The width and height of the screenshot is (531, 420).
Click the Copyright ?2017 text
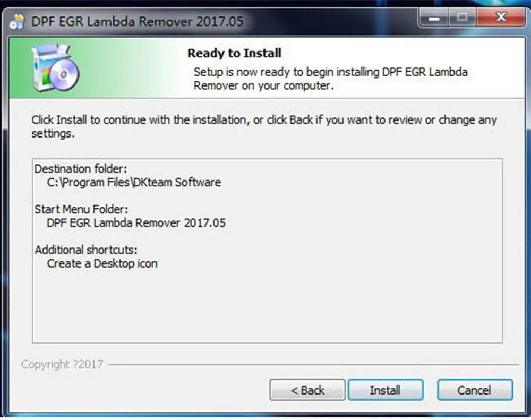62,364
